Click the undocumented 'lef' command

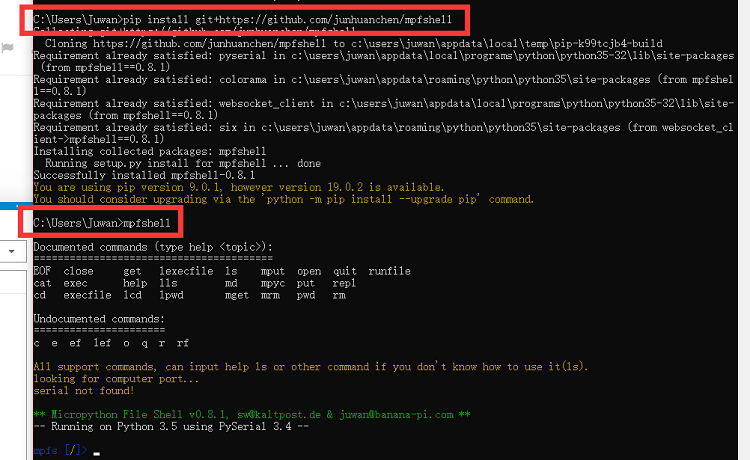pyautogui.click(x=102, y=343)
